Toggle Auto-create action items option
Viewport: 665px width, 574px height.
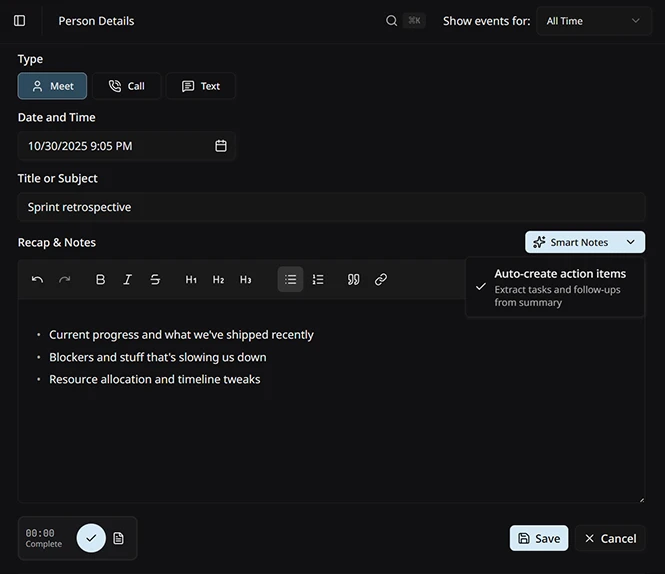click(x=555, y=287)
